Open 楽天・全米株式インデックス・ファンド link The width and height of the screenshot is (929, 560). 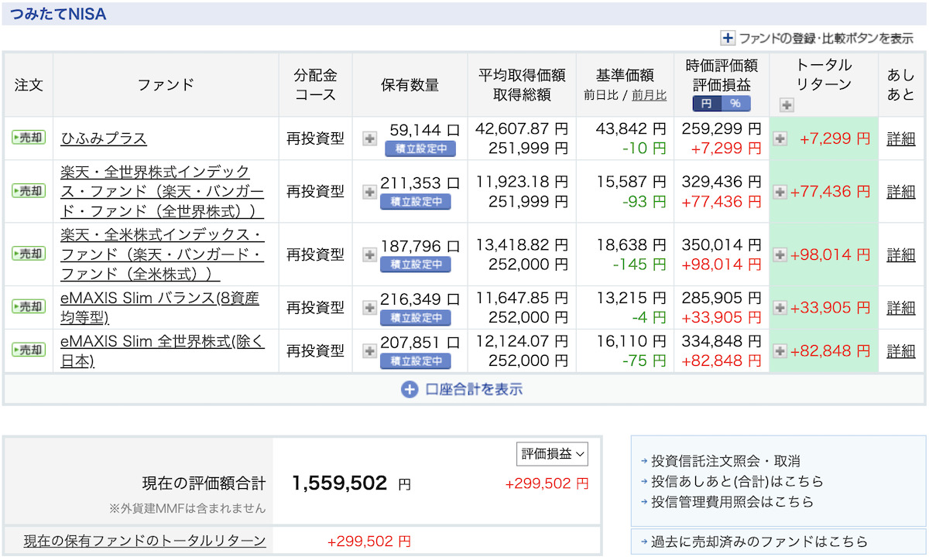(163, 254)
